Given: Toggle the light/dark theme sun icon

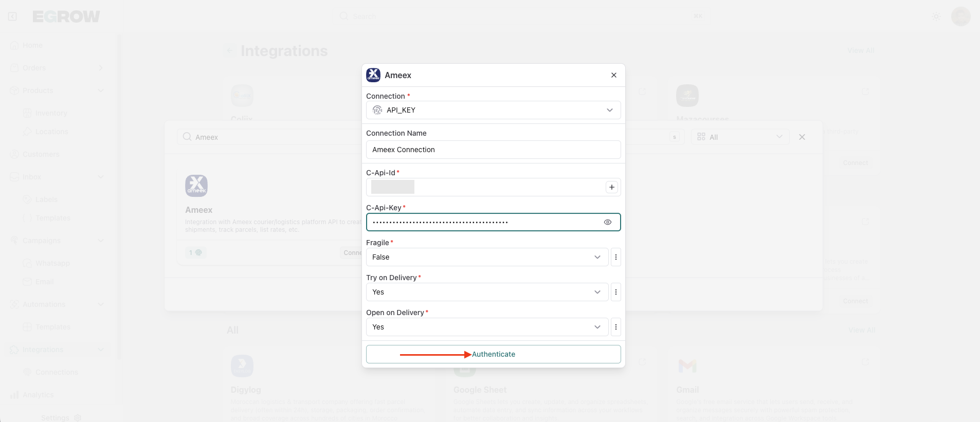Looking at the screenshot, I should pyautogui.click(x=936, y=16).
